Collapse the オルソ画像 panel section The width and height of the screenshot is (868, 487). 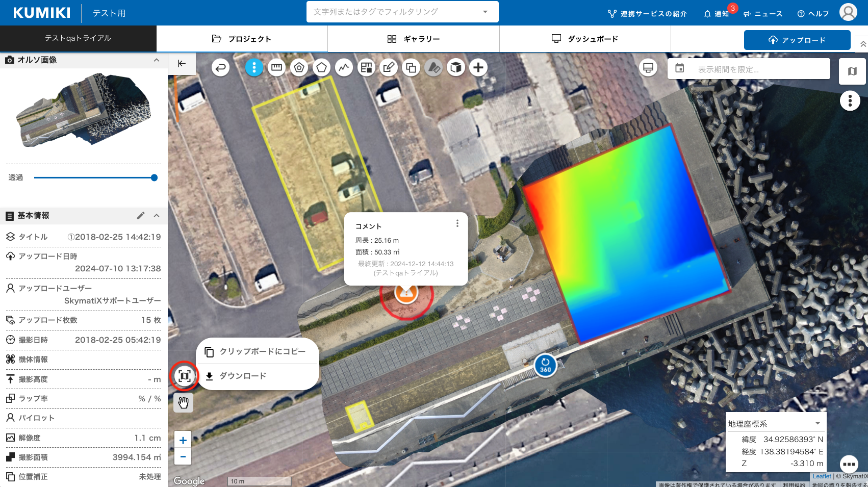click(x=157, y=60)
